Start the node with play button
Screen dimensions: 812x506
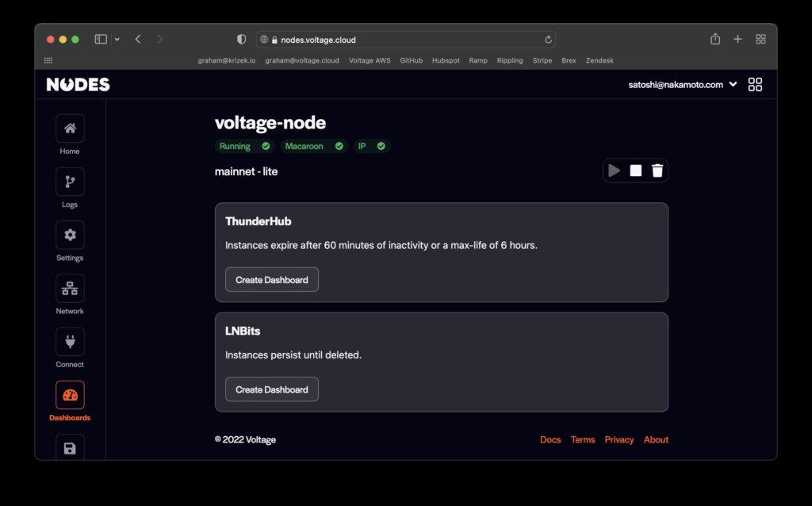pos(614,171)
